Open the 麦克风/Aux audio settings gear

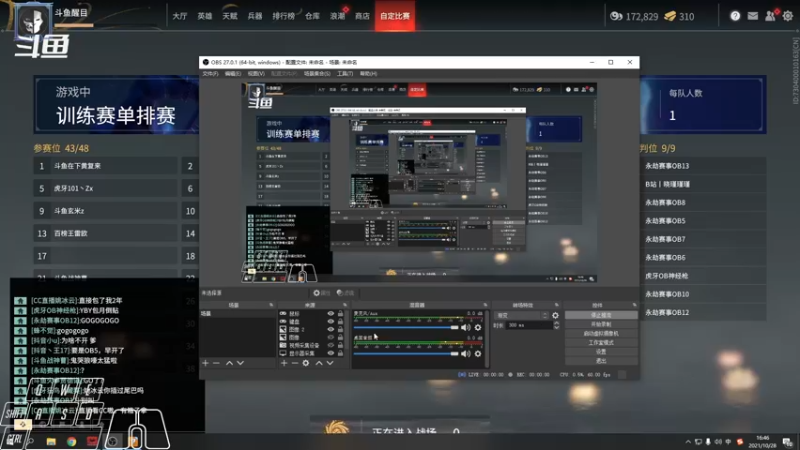tap(478, 327)
